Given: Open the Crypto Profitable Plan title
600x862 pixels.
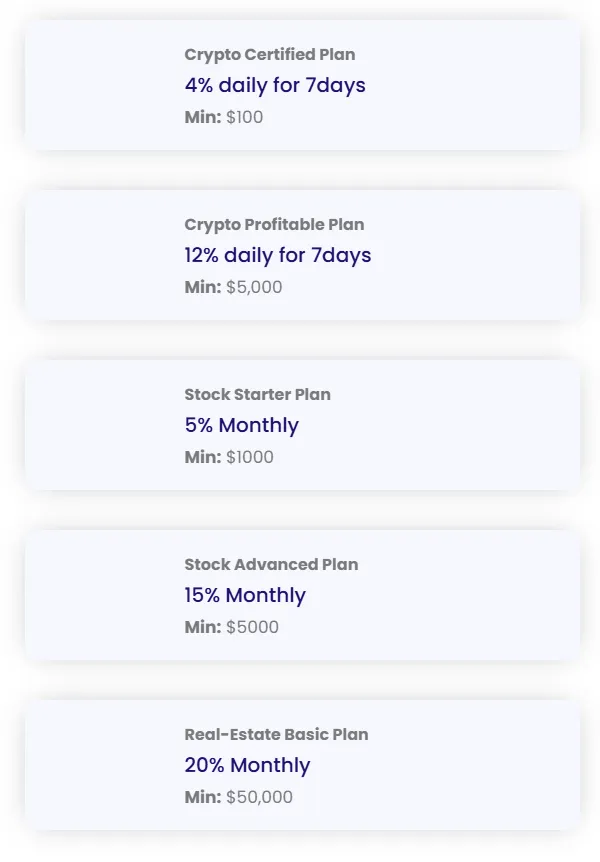Looking at the screenshot, I should point(274,225).
